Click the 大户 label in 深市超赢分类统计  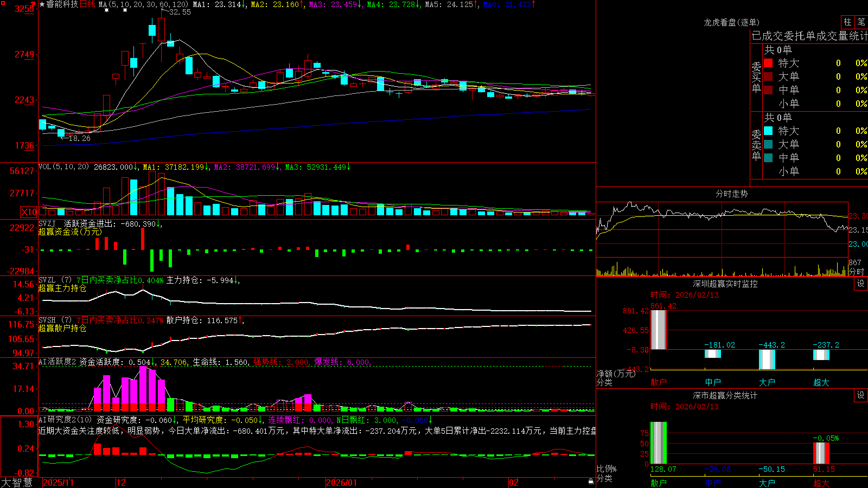767,483
